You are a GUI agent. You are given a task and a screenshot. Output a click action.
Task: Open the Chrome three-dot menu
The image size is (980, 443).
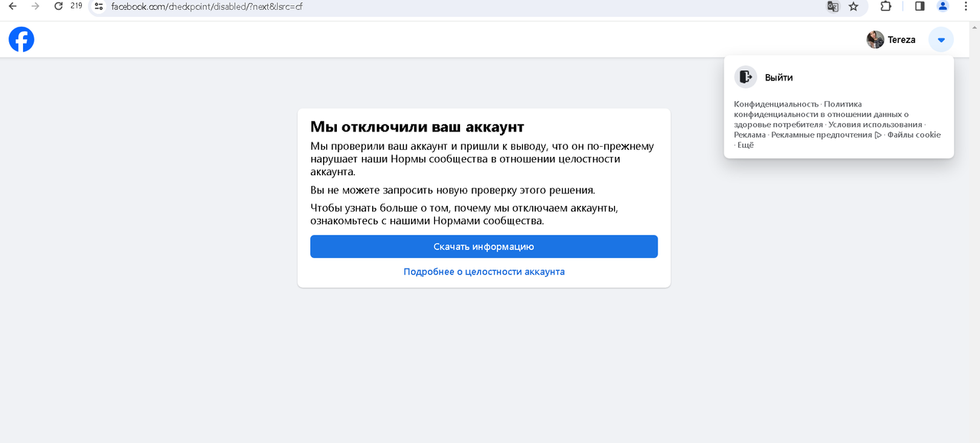[965, 6]
